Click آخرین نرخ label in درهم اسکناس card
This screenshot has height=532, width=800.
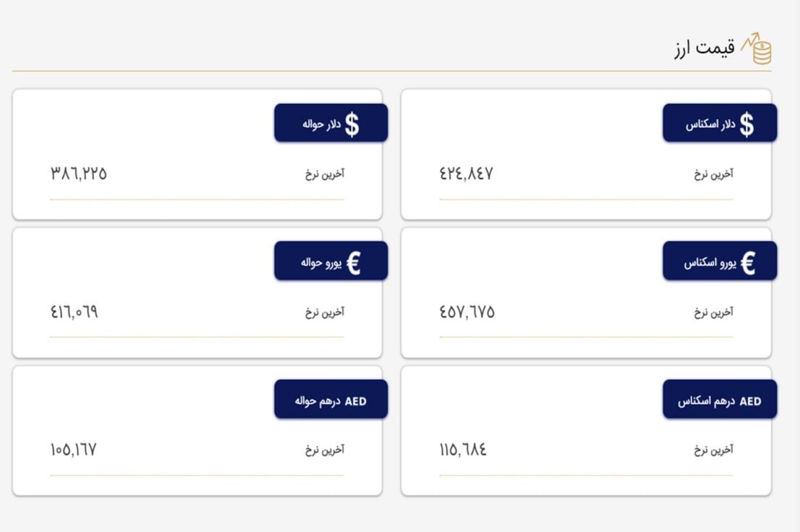pos(713,450)
